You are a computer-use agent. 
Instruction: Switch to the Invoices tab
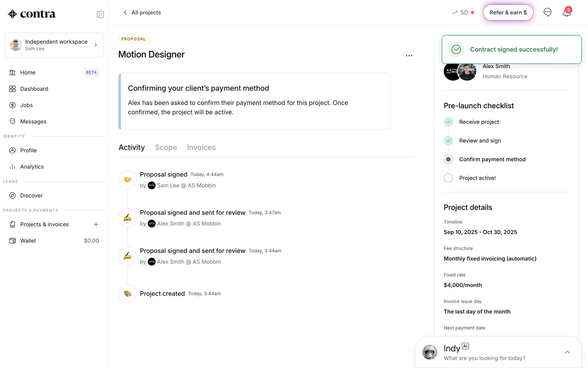[201, 148]
